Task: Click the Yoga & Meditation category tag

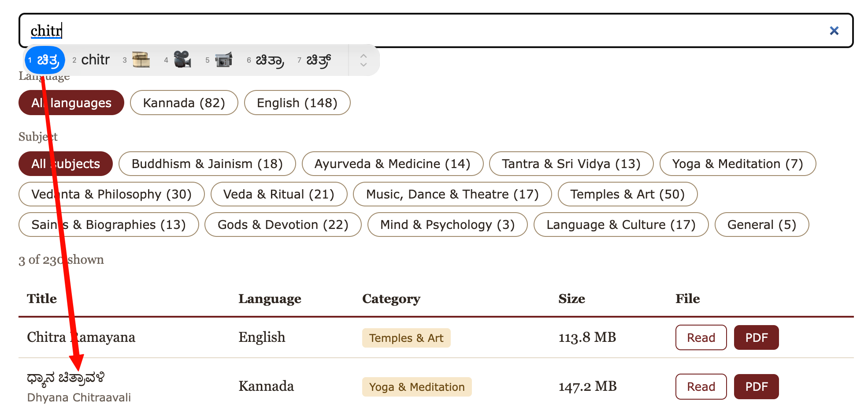Action: click(417, 387)
